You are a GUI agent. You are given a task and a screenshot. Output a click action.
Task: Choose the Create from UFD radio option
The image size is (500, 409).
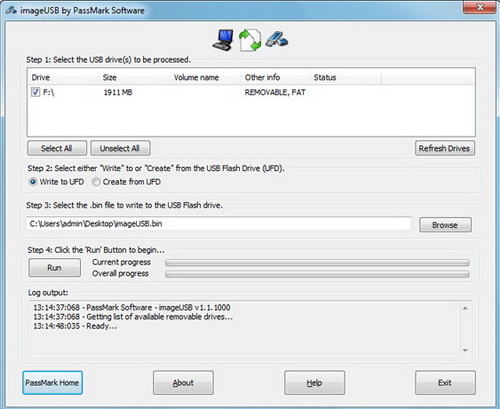click(x=96, y=182)
